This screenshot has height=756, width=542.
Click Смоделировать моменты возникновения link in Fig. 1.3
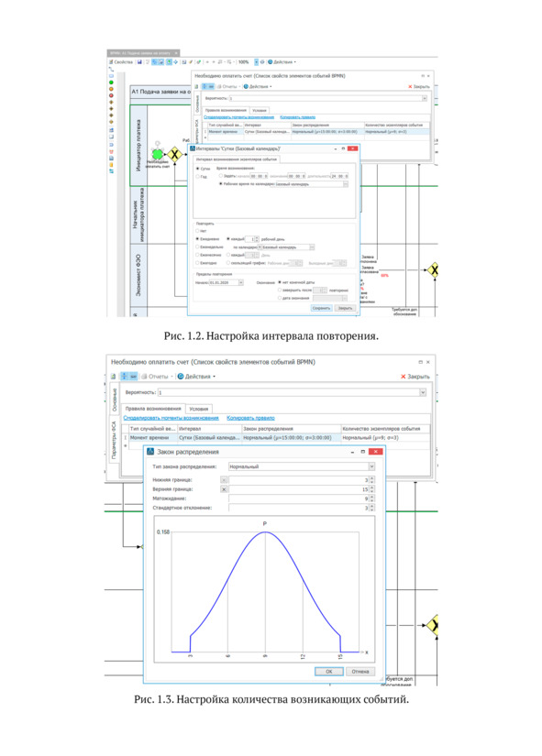coord(171,418)
